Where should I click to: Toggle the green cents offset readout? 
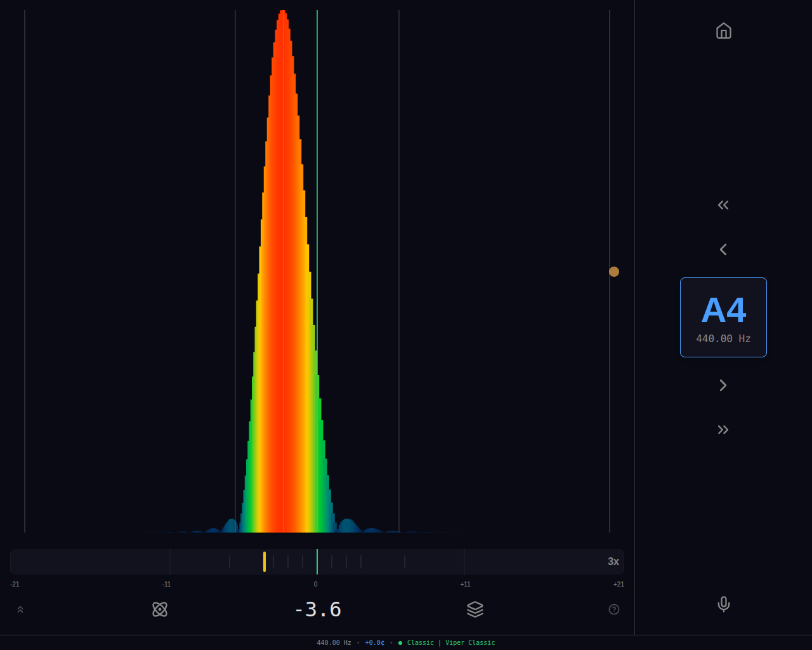coord(374,642)
